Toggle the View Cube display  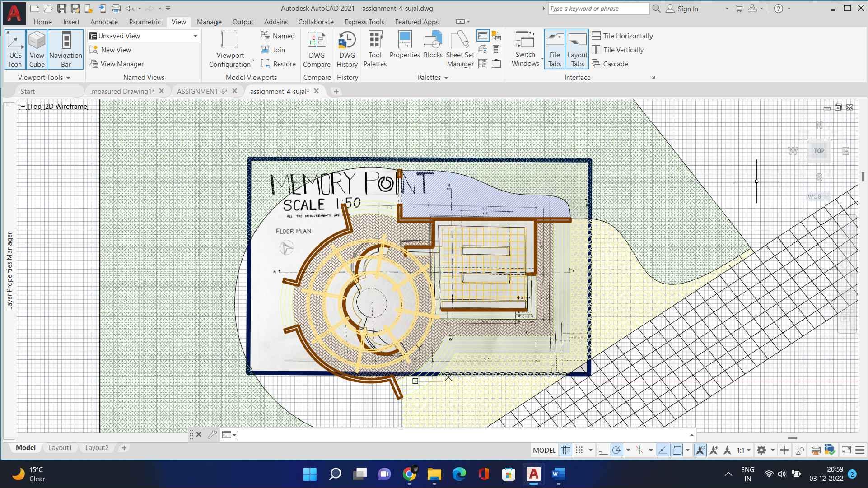point(37,49)
